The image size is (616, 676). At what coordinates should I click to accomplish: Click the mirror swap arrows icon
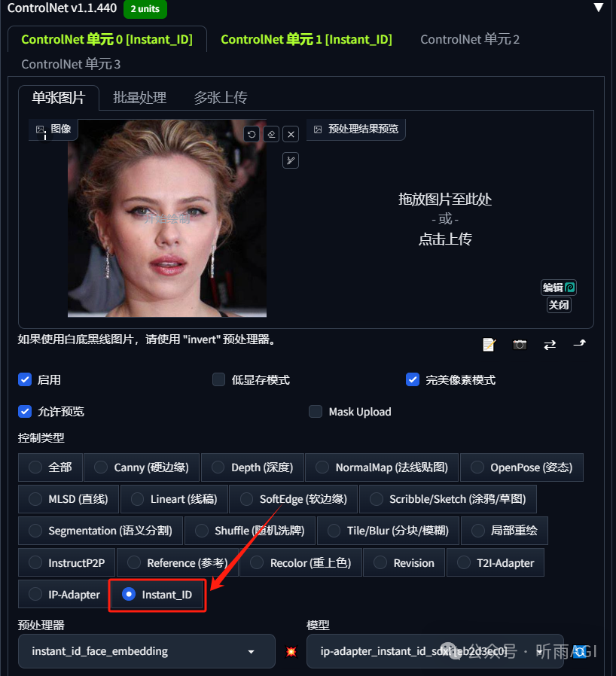click(550, 345)
